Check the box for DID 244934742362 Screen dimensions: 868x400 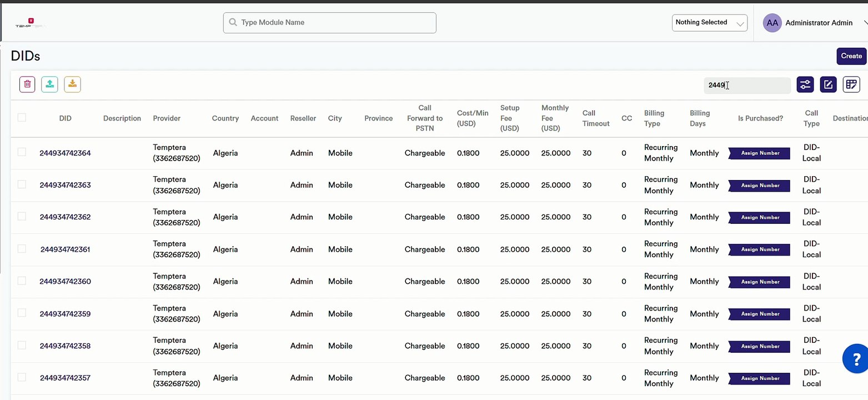point(22,216)
